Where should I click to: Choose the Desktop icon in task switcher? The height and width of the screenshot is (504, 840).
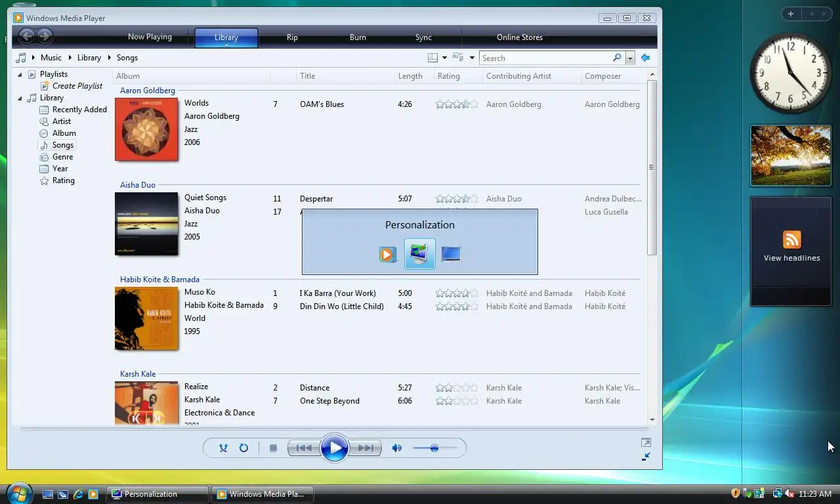(x=451, y=254)
